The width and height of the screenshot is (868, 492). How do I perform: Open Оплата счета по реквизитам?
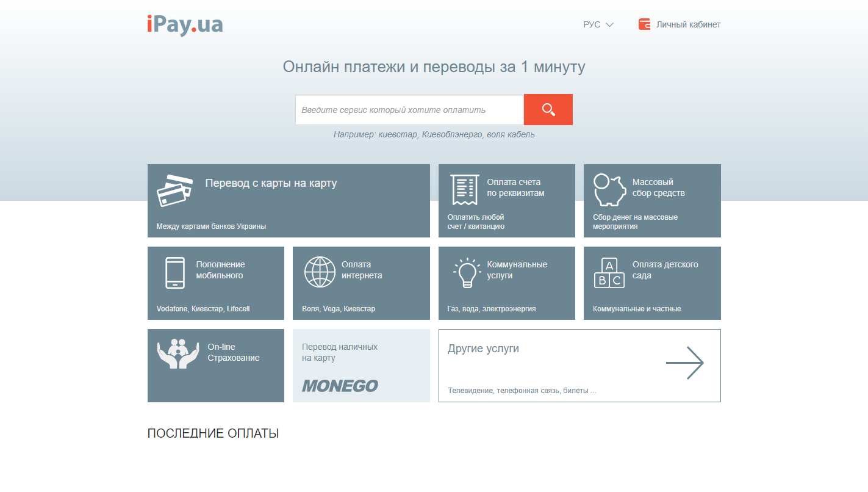[515, 187]
